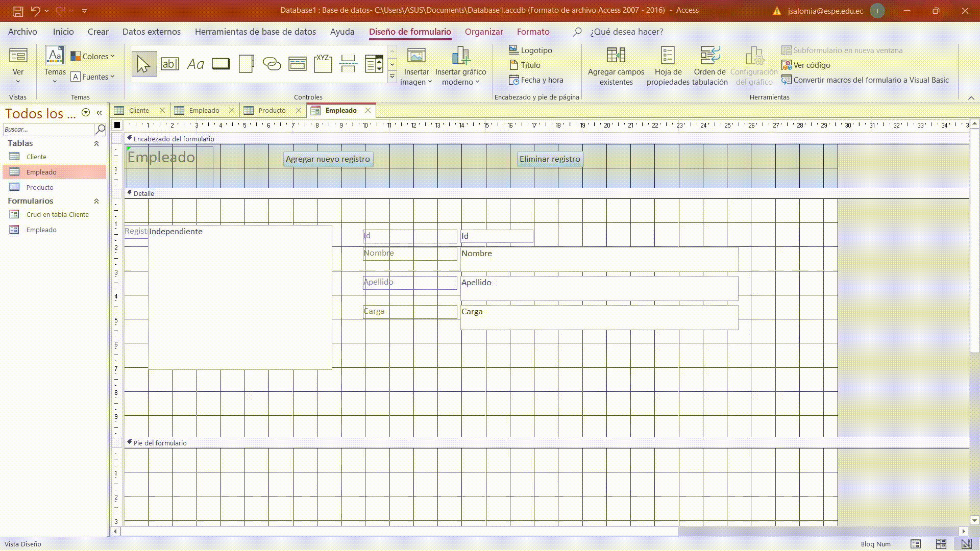980x551 pixels.
Task: Close the Empleado form tab
Action: coord(368,110)
